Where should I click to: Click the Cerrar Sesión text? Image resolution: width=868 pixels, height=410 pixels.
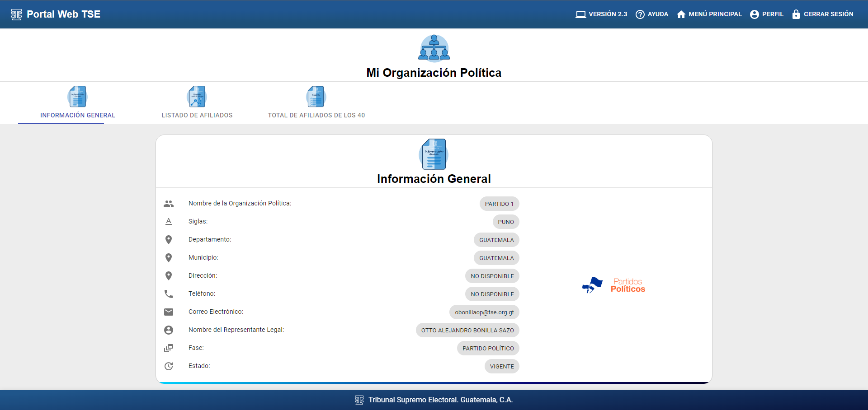[x=828, y=14]
